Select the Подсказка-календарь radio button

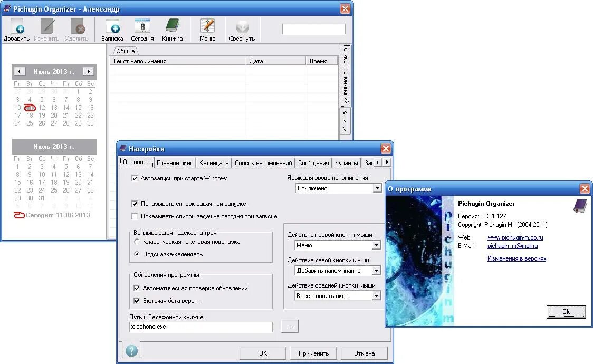[x=137, y=254]
